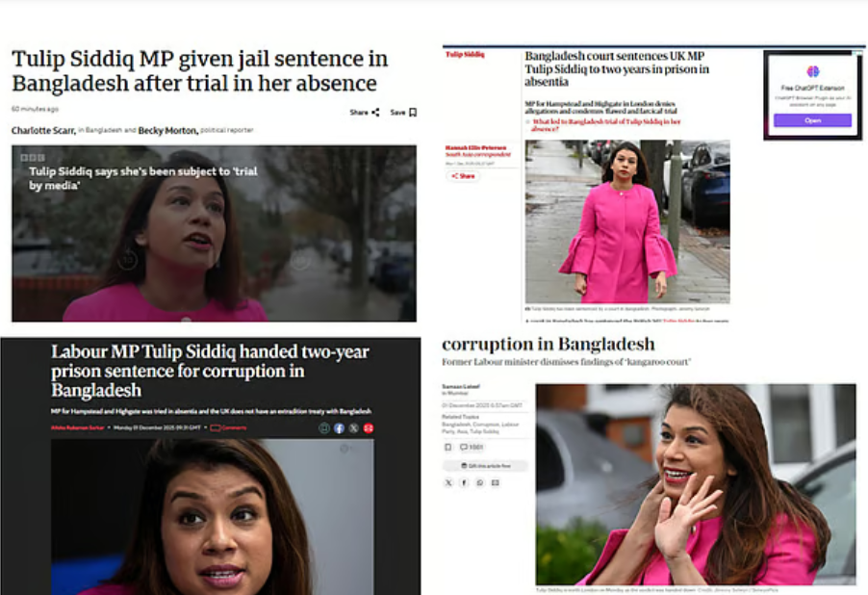Click the Share icon beside the Save option
This screenshot has width=868, height=595.
click(375, 113)
